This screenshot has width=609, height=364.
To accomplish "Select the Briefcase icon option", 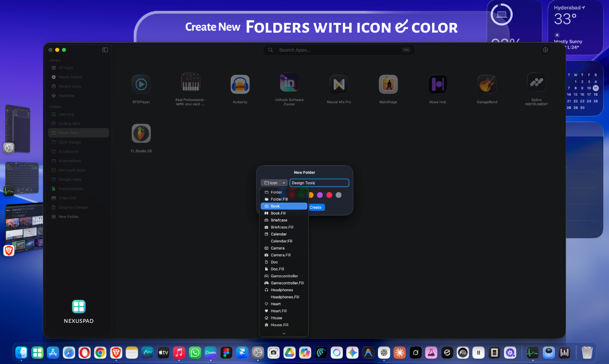I will [x=284, y=220].
